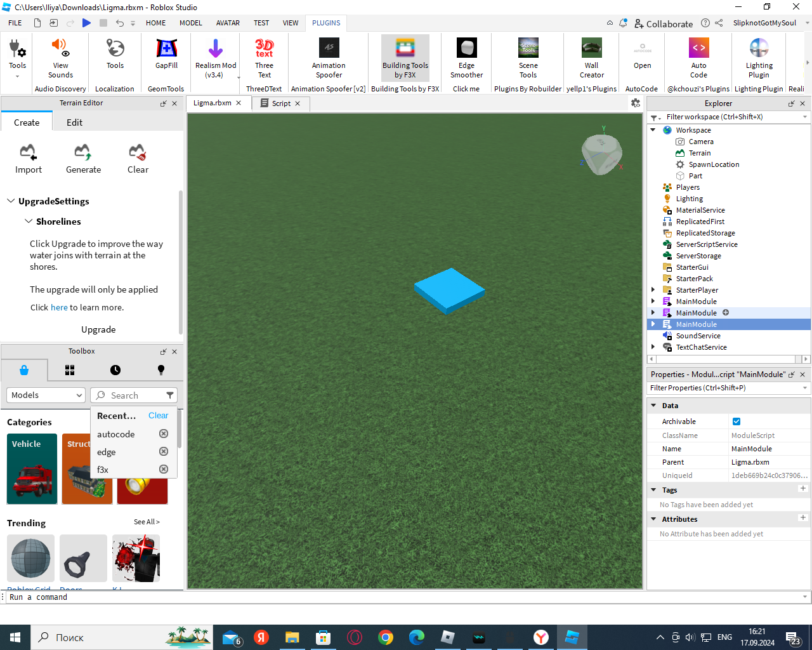Open Localization Tools plugin
This screenshot has height=650, width=812.
(115, 53)
